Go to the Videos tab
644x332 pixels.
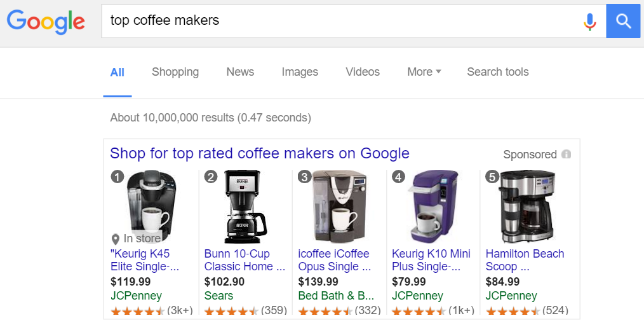pos(363,72)
